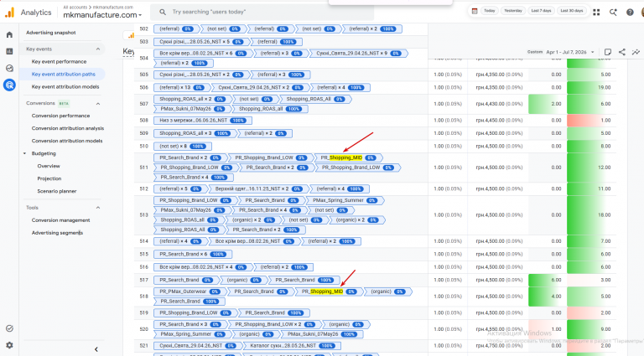Open Conversion attribution analysis
The image size is (644, 356).
(x=68, y=128)
